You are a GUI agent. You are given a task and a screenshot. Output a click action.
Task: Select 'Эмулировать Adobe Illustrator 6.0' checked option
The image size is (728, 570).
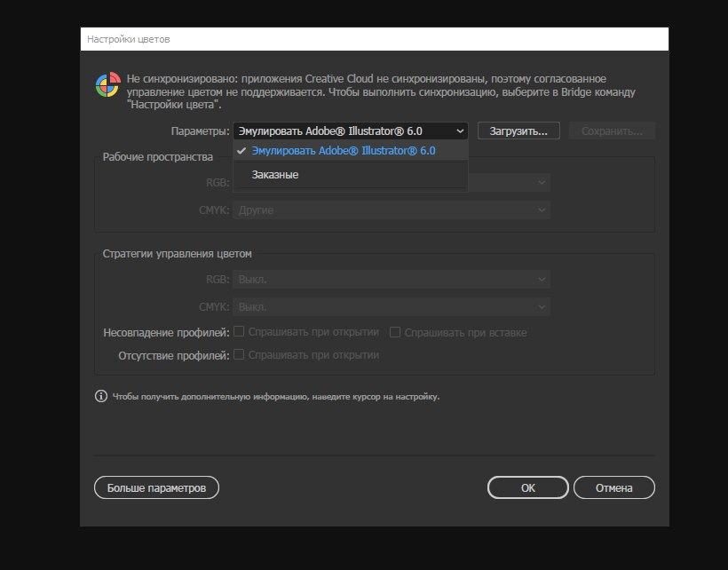[x=351, y=150]
